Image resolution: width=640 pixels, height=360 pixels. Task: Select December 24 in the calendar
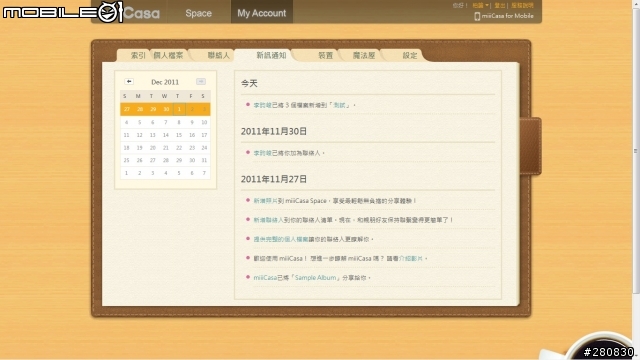pos(204,148)
